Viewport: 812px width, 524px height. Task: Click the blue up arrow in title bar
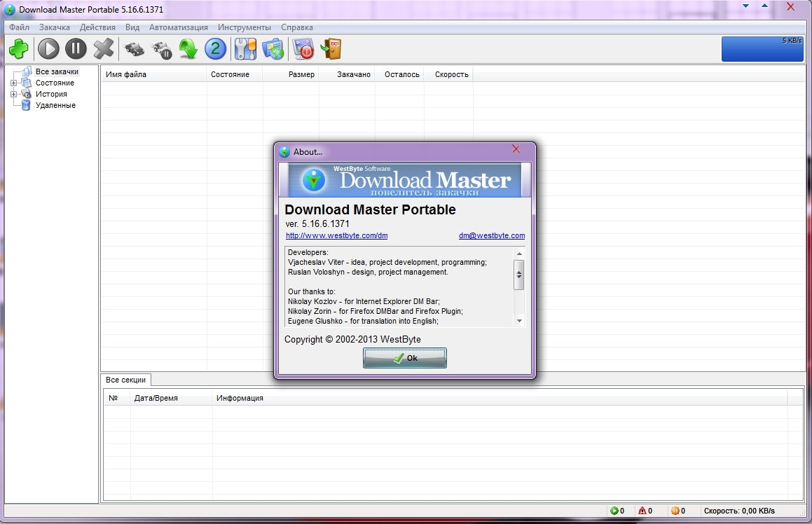(x=764, y=6)
